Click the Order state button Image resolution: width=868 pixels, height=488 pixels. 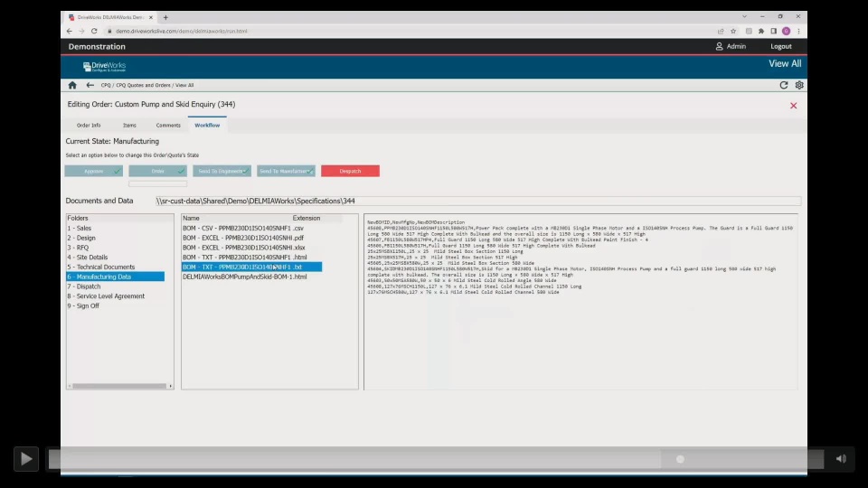157,171
